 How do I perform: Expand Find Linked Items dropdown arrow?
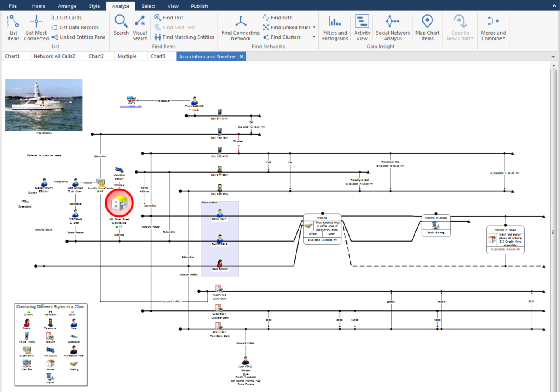[x=314, y=27]
